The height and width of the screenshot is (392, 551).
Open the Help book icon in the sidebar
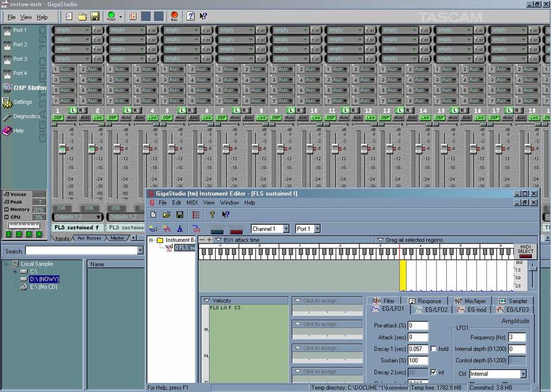pos(7,131)
